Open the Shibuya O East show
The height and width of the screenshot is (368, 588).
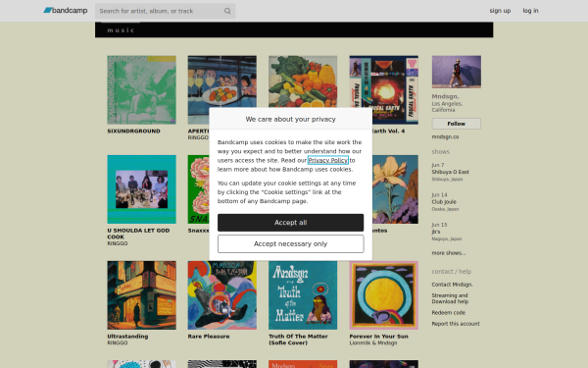click(450, 172)
